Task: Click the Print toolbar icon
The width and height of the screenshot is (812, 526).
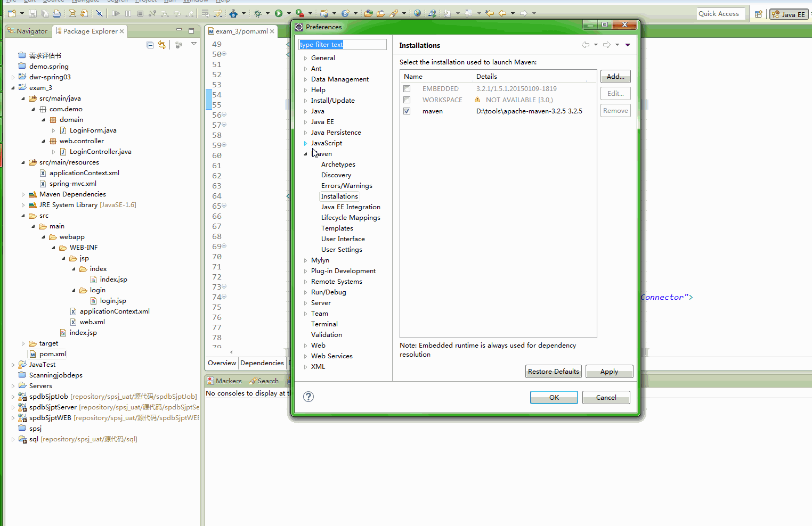Action: [56, 13]
